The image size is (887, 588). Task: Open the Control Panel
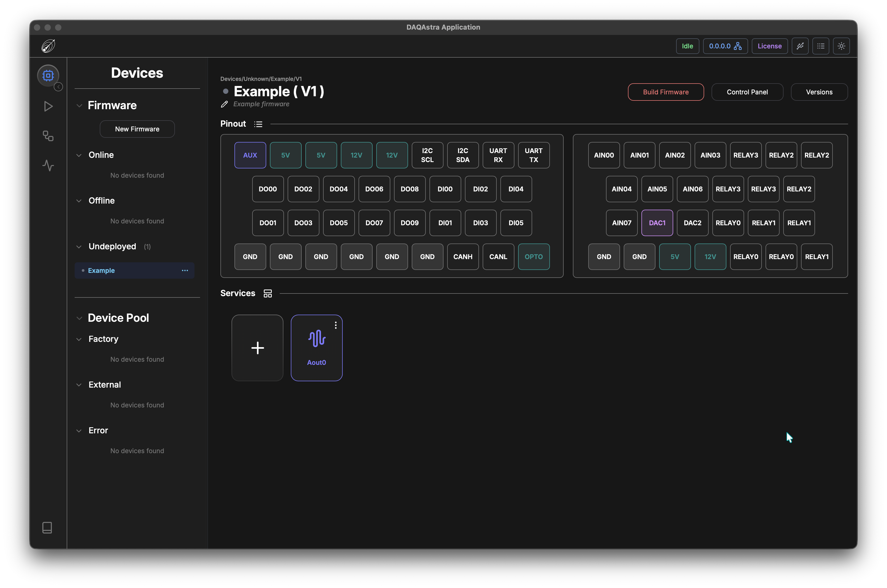(747, 92)
